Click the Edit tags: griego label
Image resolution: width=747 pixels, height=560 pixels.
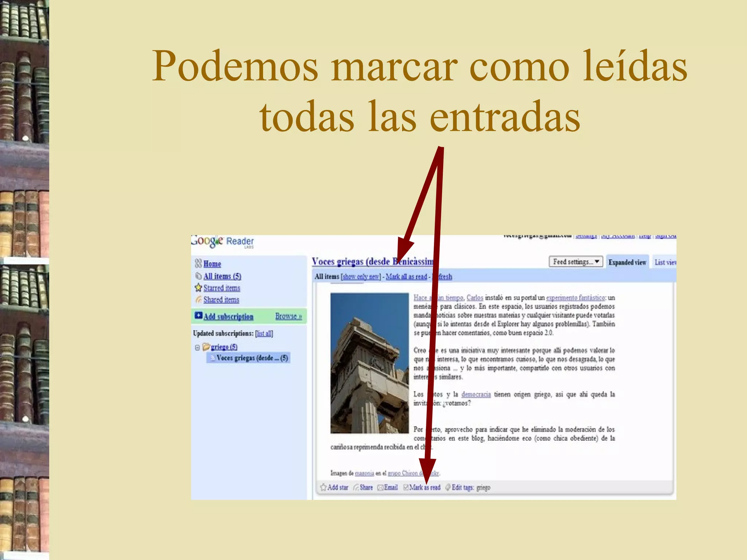[471, 488]
